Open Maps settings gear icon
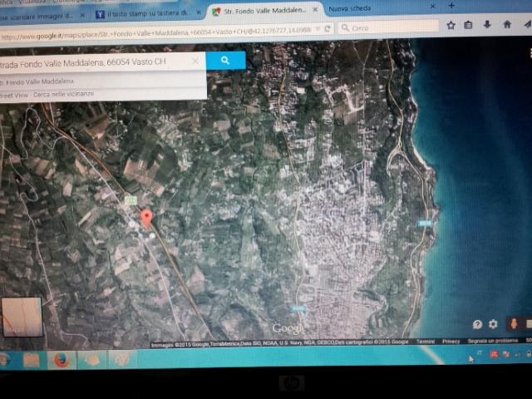 [493, 324]
